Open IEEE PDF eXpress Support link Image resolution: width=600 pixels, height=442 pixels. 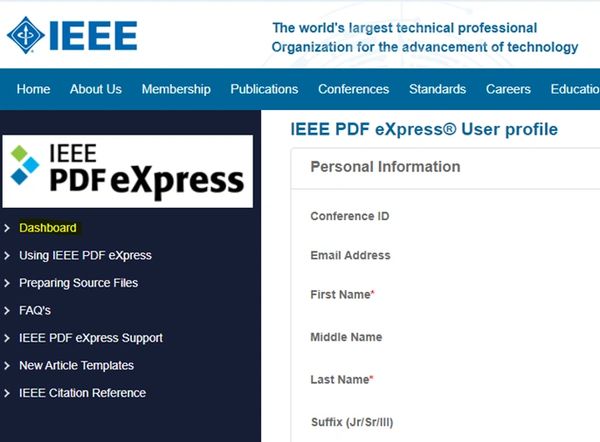click(x=91, y=338)
